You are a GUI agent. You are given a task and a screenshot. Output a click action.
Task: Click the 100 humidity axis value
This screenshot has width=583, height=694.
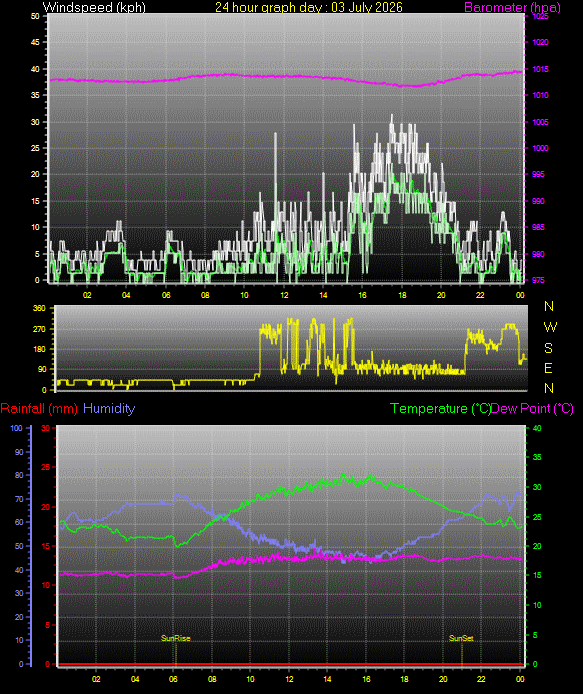16,428
